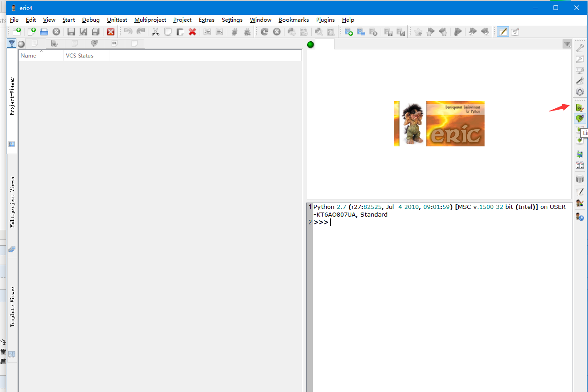Click the red square Quit icon

[x=111, y=32]
